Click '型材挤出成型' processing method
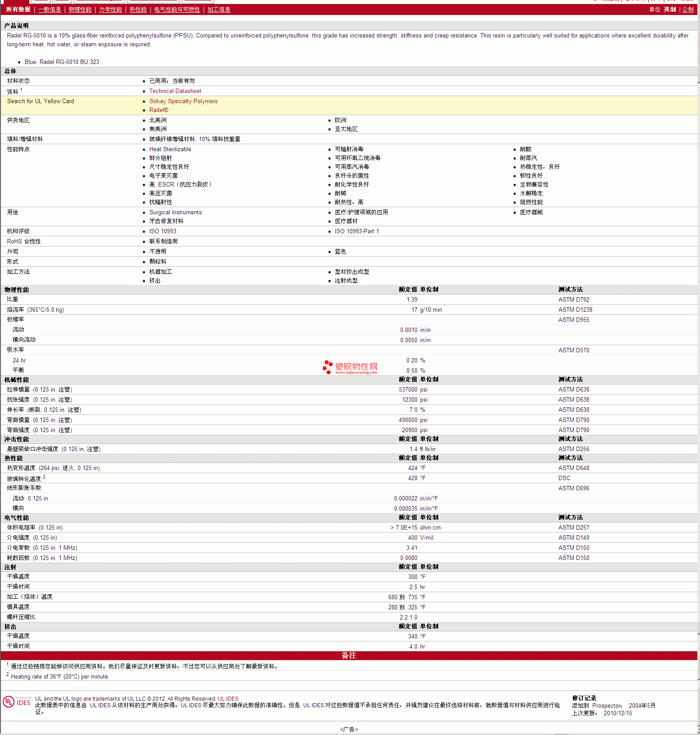 coord(352,272)
